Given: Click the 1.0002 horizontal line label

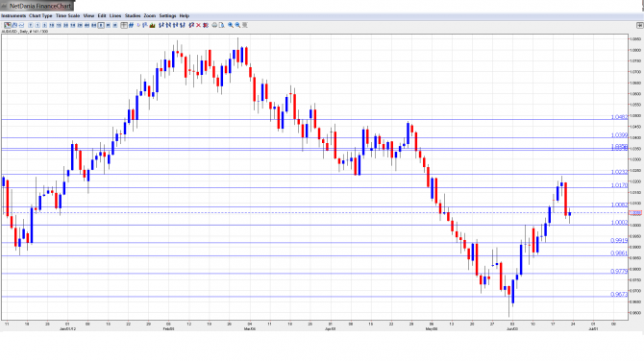Looking at the screenshot, I should 619,223.
